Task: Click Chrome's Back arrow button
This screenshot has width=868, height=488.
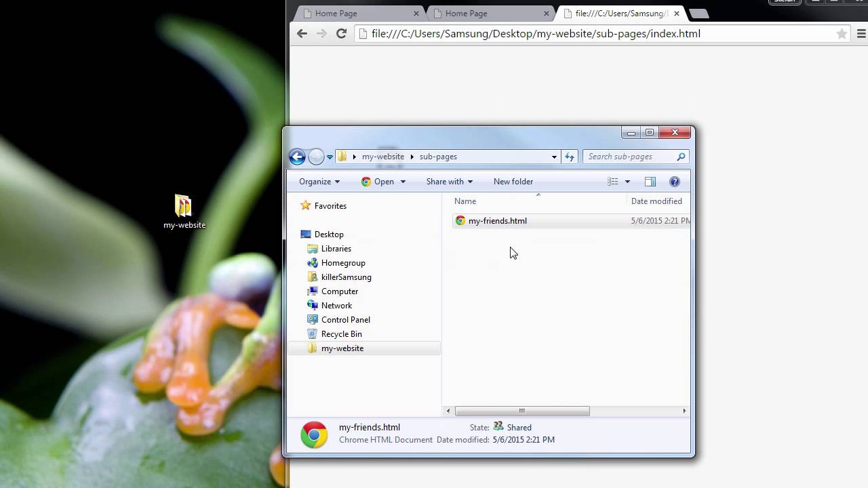Action: click(302, 33)
